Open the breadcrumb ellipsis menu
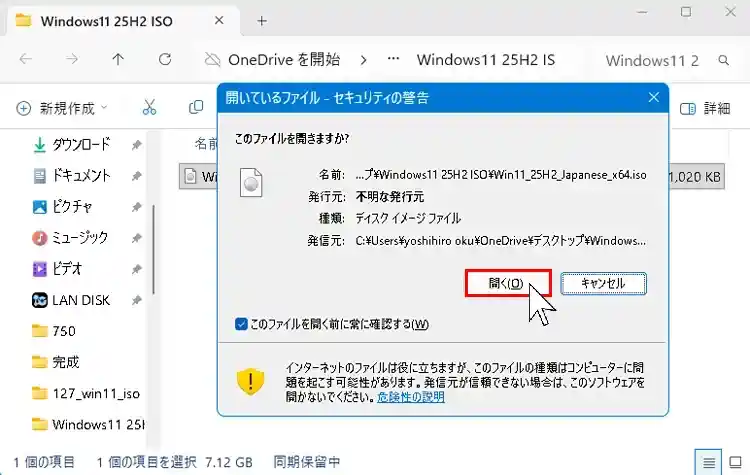The image size is (750, 475). pos(393,59)
